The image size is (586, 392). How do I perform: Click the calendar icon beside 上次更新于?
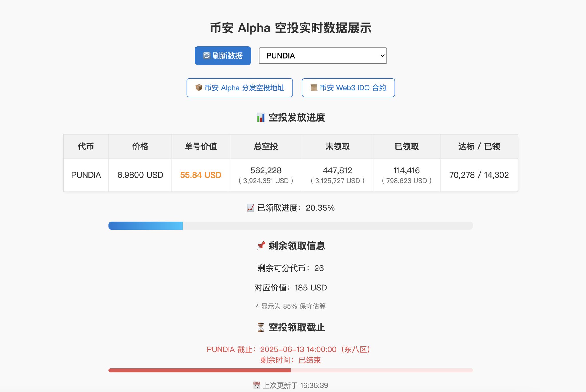tap(257, 385)
